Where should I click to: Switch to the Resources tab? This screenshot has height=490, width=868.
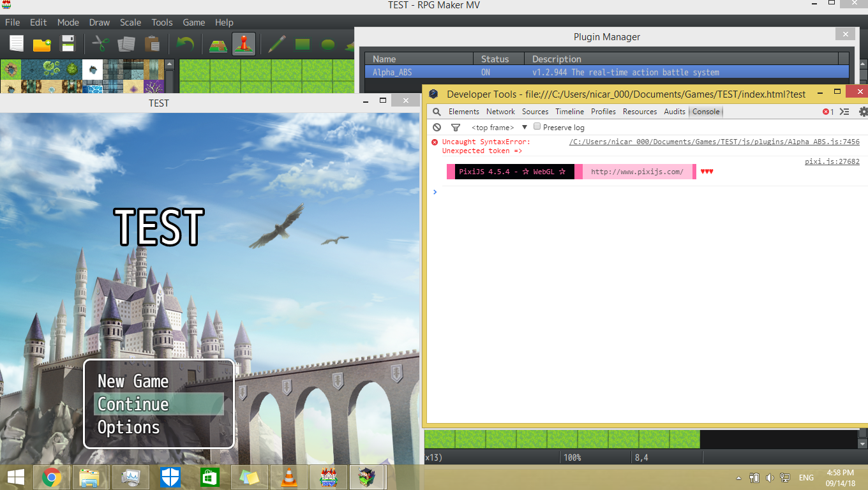[x=640, y=112]
